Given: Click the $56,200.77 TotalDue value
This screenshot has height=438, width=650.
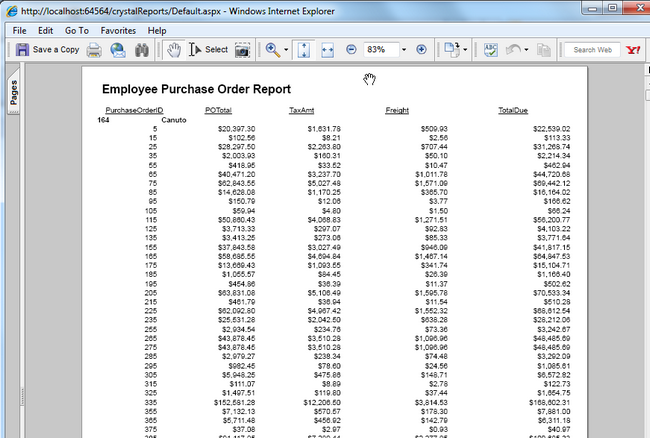Looking at the screenshot, I should (551, 220).
